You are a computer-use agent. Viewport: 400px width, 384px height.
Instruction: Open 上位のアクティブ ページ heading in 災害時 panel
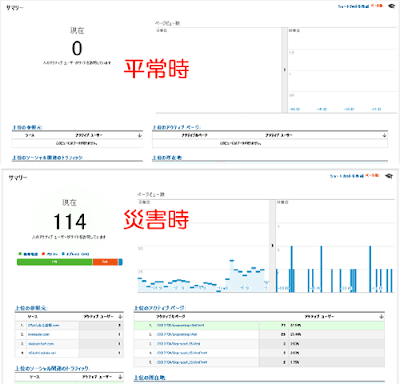[160, 308]
